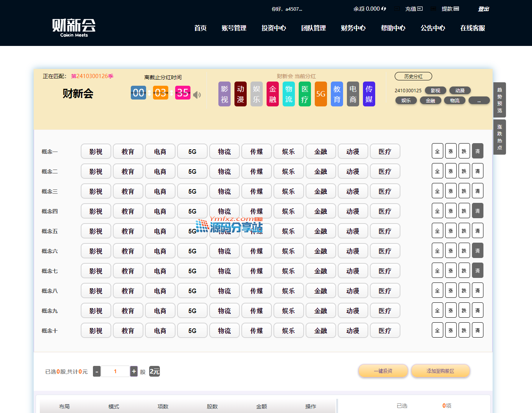Click the minus button to decrease shares
Screen dimensions: 532x413
pyautogui.click(x=97, y=371)
